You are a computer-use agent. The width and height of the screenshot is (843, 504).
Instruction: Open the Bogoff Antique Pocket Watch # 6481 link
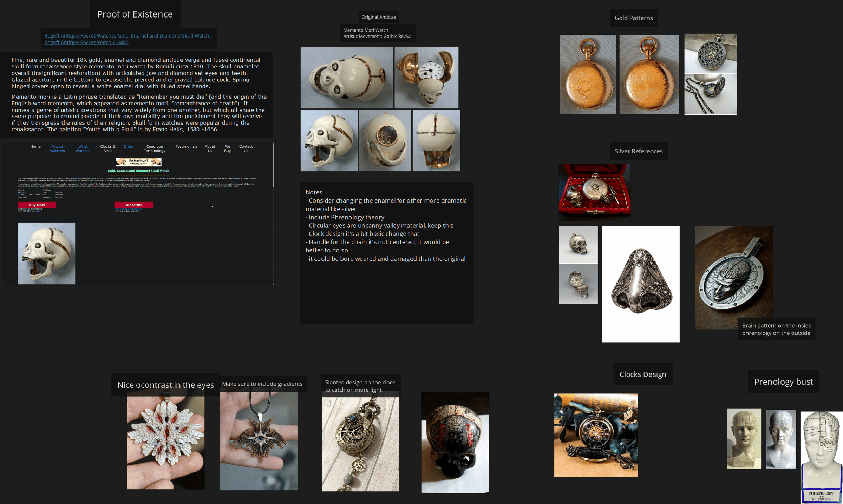(128, 39)
